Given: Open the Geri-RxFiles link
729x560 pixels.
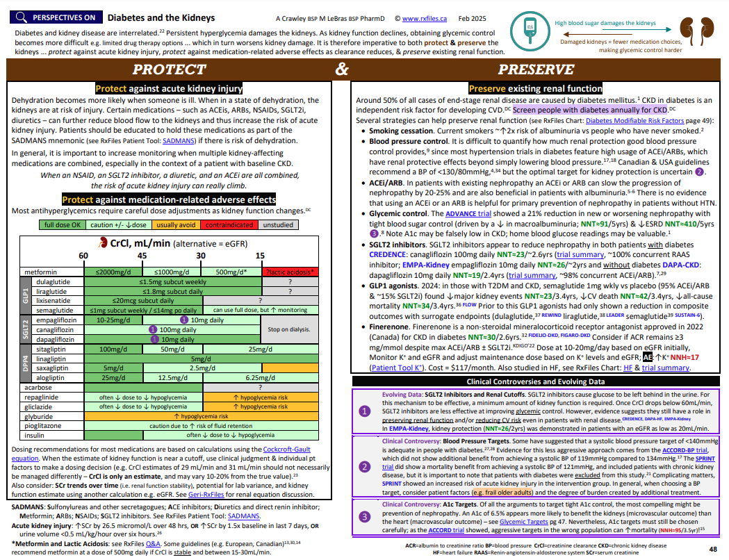Looking at the screenshot, I should pos(206,495).
